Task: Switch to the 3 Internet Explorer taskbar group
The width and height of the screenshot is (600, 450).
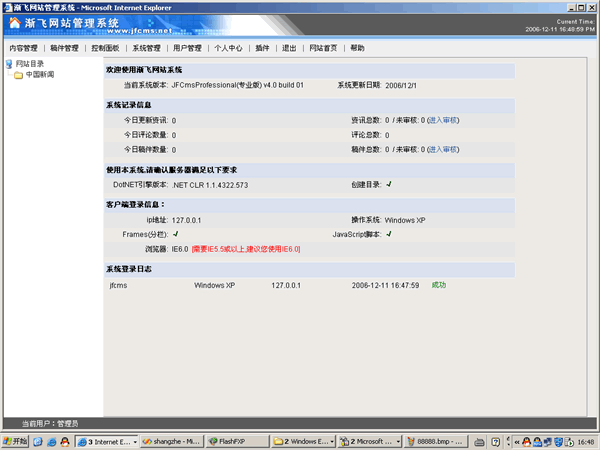Action: 107,442
